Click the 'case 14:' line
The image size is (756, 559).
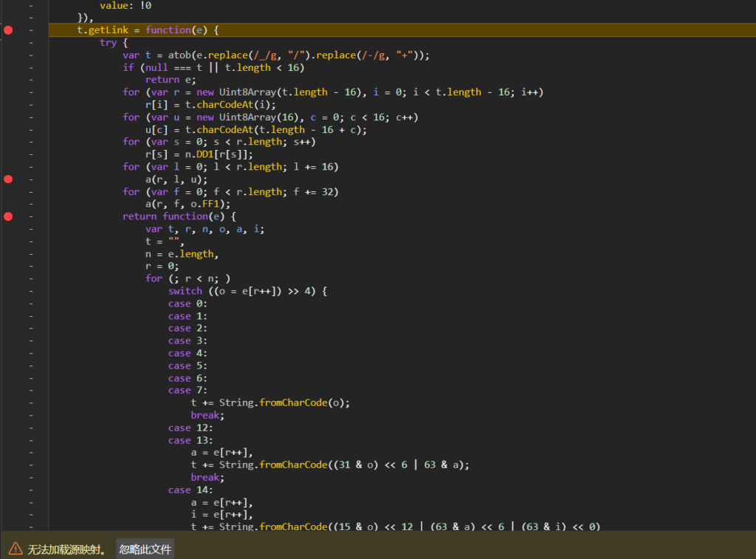tap(190, 490)
